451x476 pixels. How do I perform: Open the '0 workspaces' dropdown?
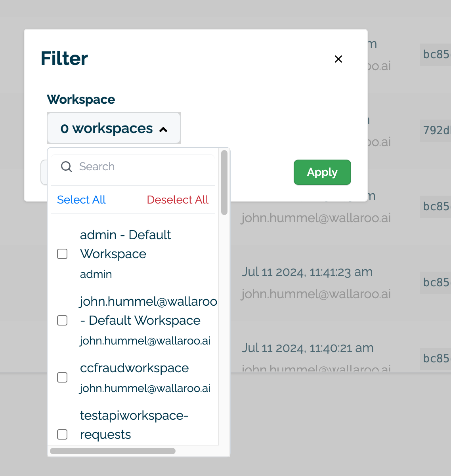[113, 128]
